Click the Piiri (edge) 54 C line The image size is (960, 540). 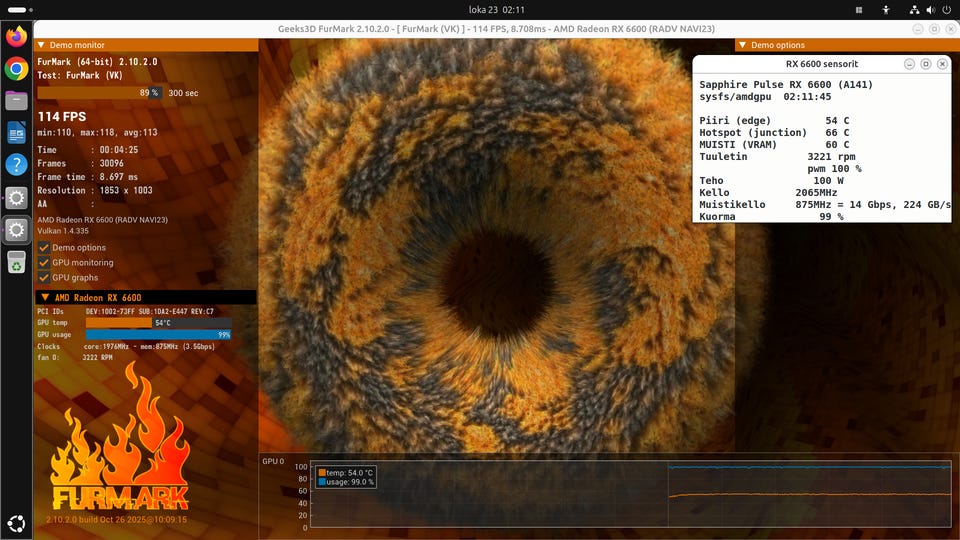pyautogui.click(x=774, y=121)
